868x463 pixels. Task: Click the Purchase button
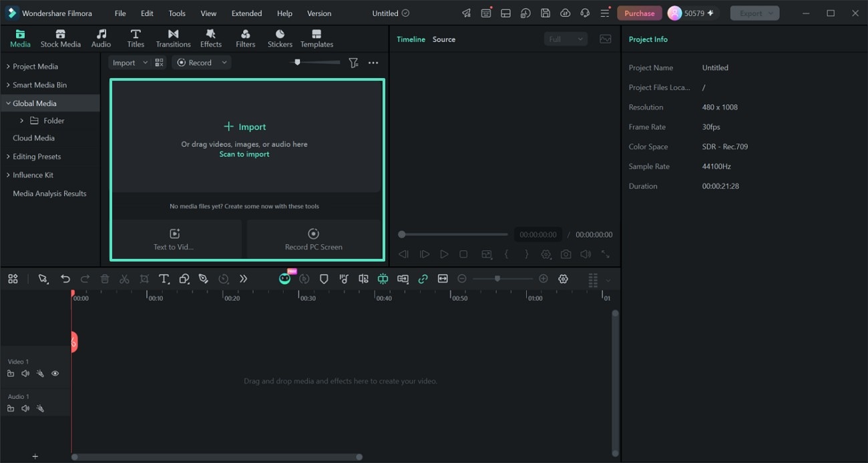[x=639, y=13]
